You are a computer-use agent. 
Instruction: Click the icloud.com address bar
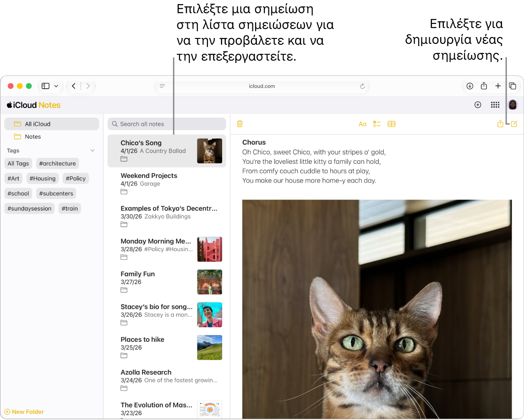(262, 86)
